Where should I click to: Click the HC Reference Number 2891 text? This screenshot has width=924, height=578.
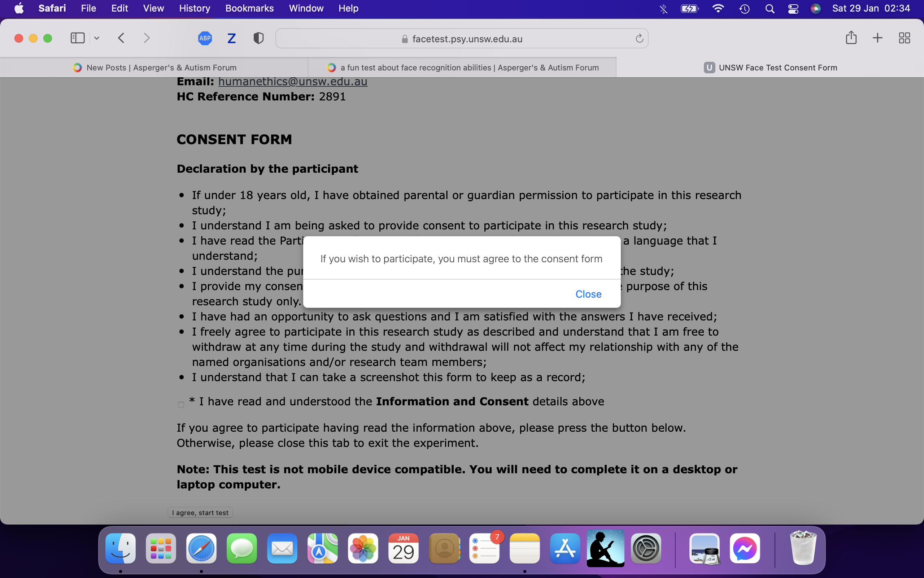(x=261, y=97)
